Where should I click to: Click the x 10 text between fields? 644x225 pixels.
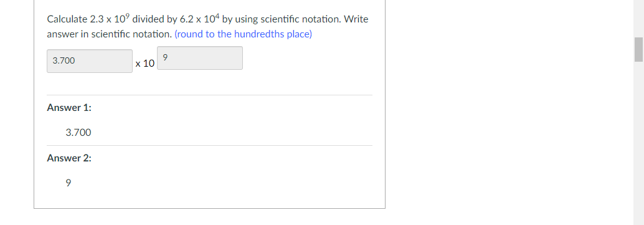tap(145, 64)
